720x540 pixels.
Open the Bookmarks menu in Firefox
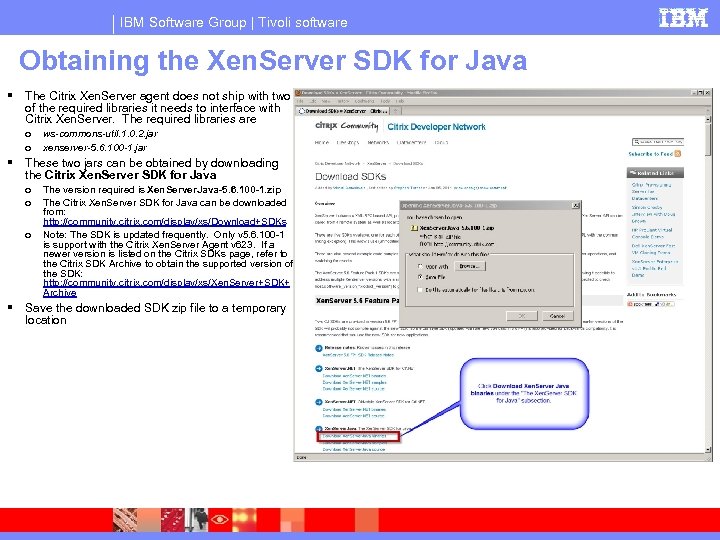[x=365, y=101]
